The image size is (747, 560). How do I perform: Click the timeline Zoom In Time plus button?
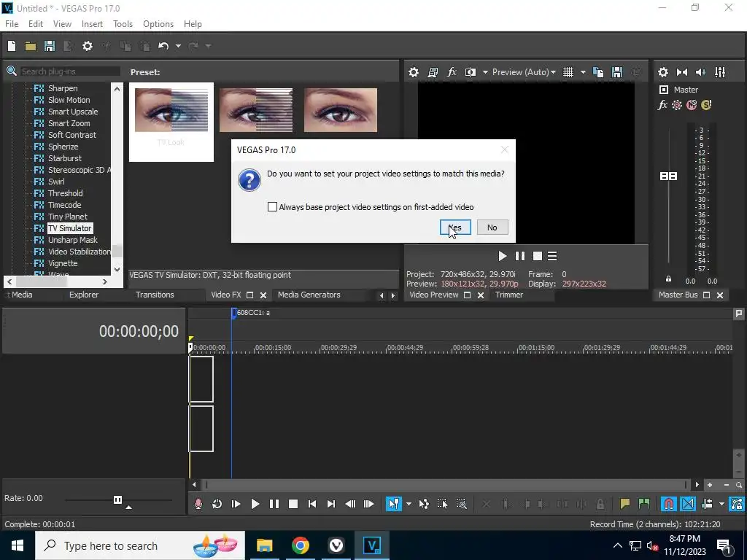(710, 485)
